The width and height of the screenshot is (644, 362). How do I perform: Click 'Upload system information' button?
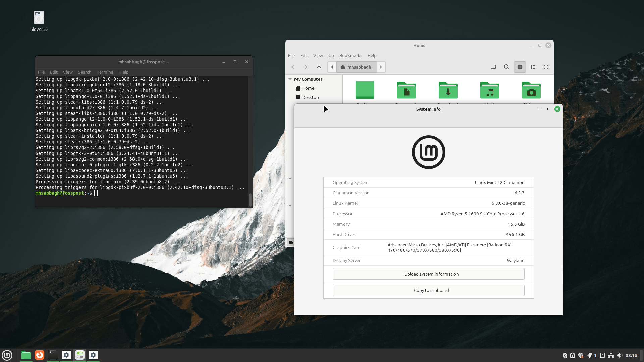pos(428,274)
